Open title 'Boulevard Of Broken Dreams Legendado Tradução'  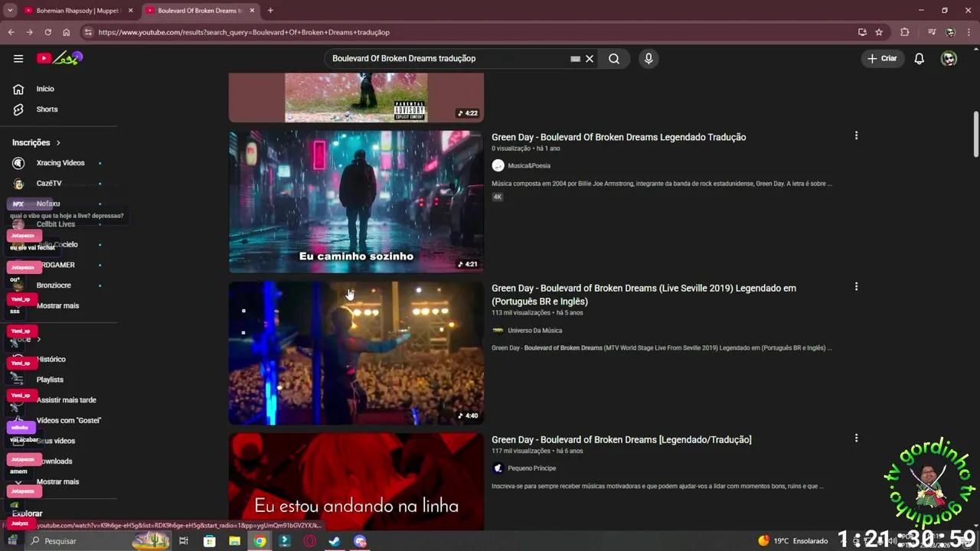pos(619,137)
